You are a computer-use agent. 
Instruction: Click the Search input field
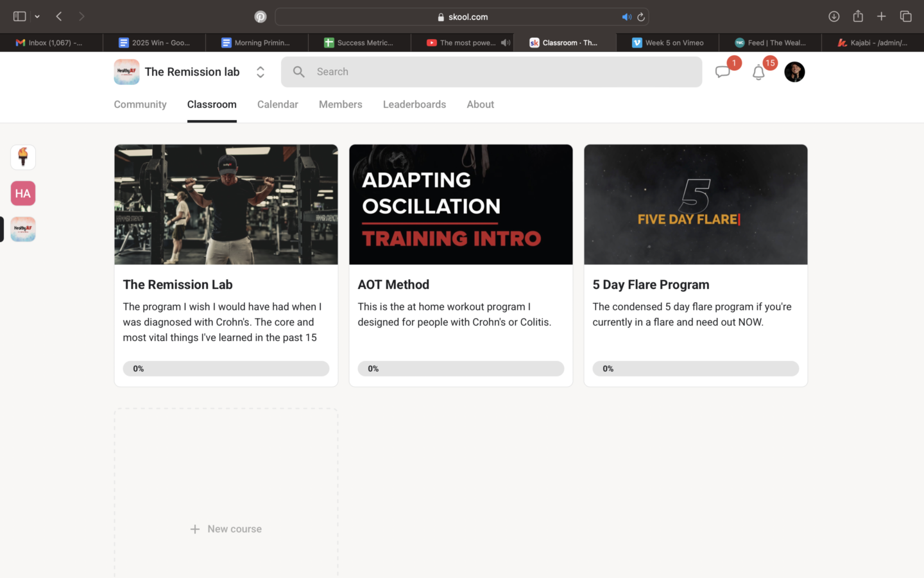tap(492, 72)
